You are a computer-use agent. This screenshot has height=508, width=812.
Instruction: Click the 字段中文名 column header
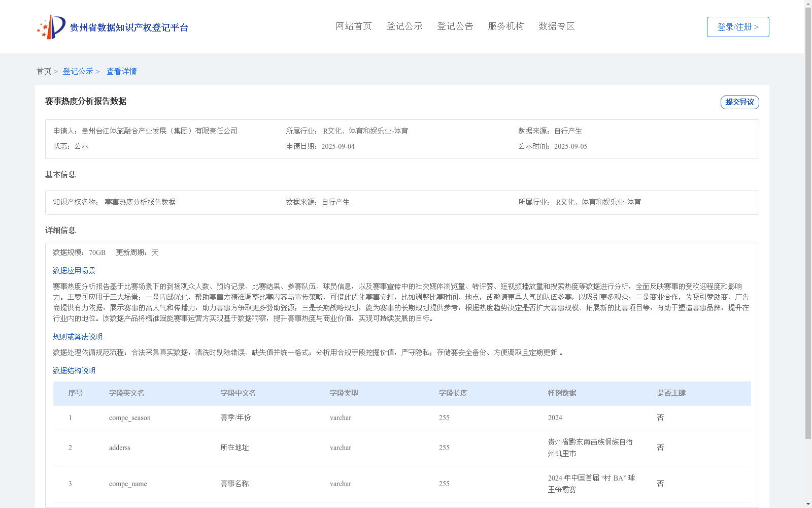point(238,393)
